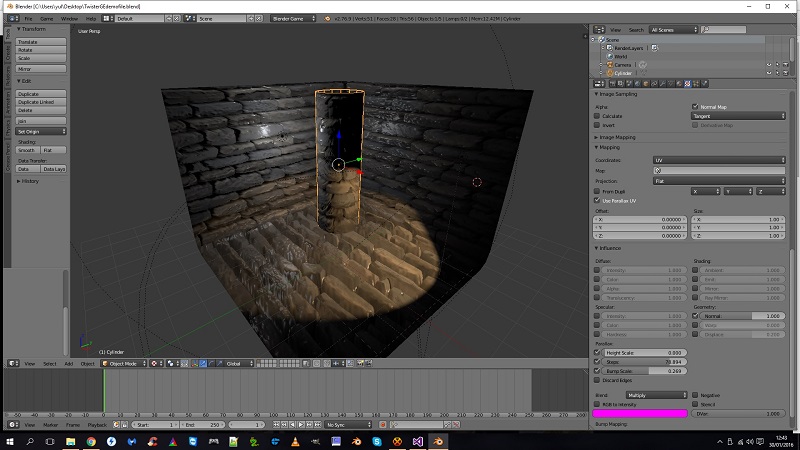Click the Visual Studio taskbar icon
Screen dimensions: 800x450
point(418,440)
